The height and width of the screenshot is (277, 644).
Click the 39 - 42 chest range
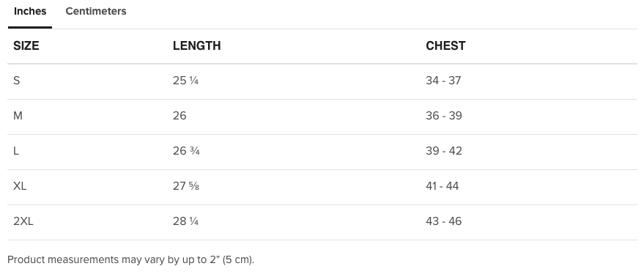pyautogui.click(x=444, y=151)
